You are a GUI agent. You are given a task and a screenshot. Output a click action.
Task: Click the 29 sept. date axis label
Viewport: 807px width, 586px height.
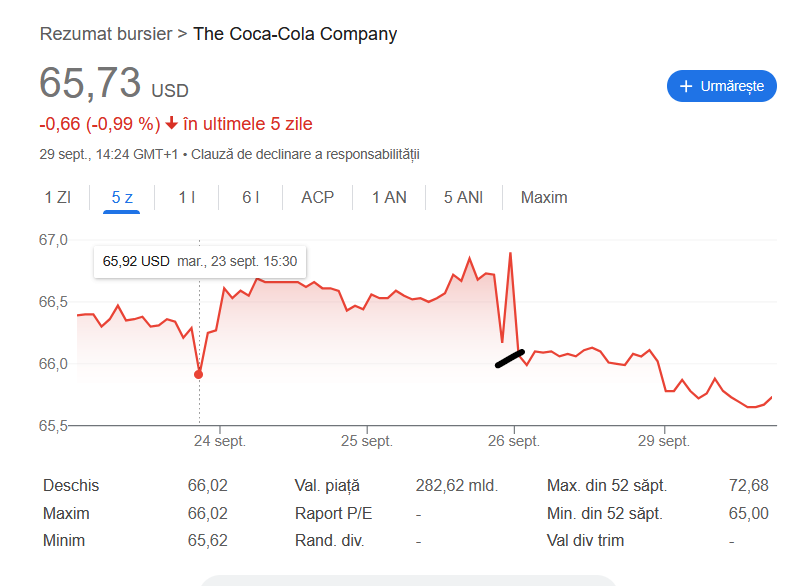coord(664,440)
